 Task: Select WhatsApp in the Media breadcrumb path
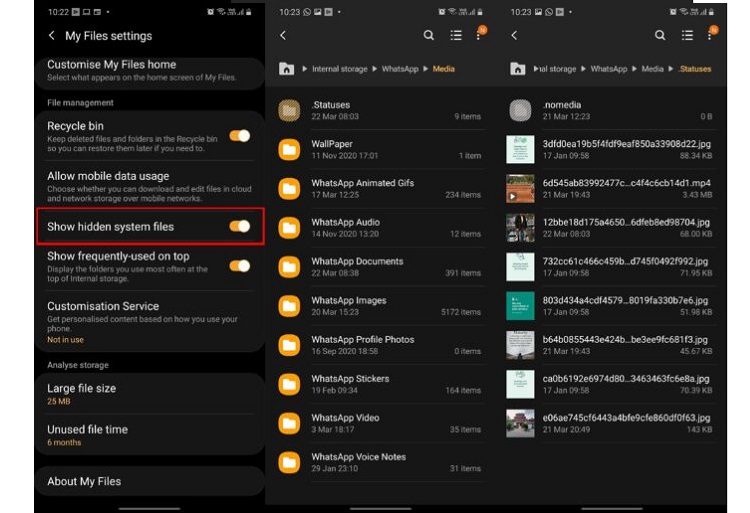(399, 69)
